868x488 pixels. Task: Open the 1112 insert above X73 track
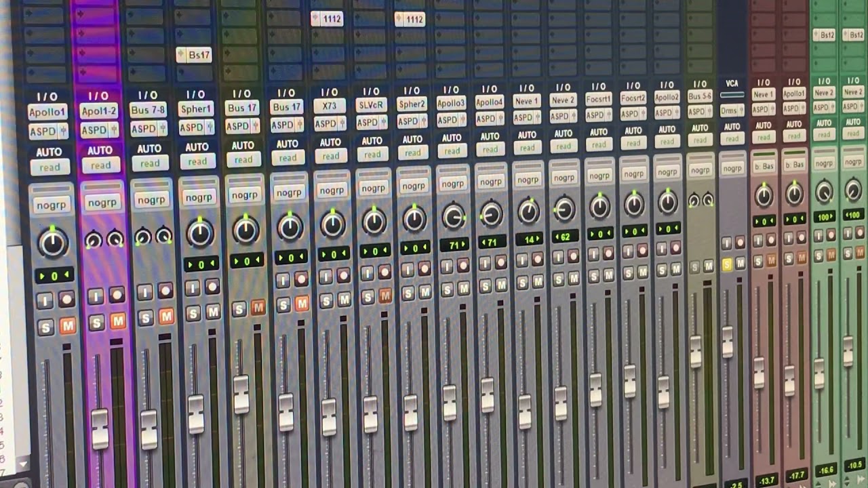327,19
